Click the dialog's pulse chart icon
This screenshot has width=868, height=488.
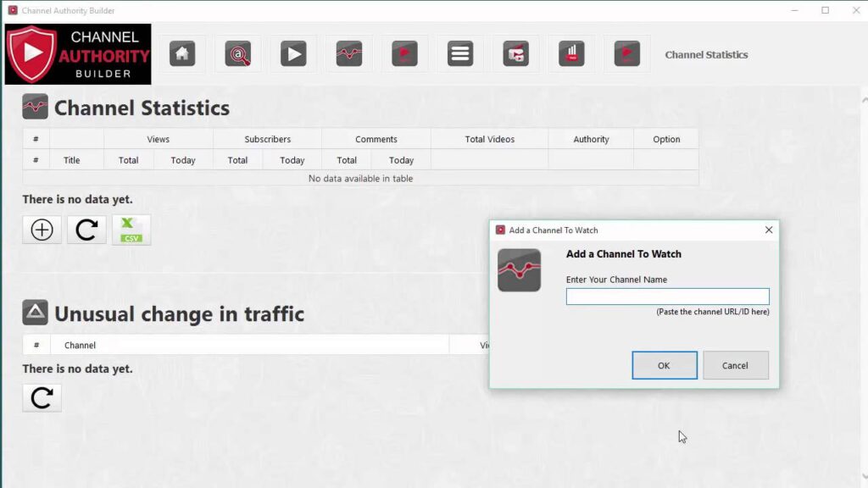point(520,270)
